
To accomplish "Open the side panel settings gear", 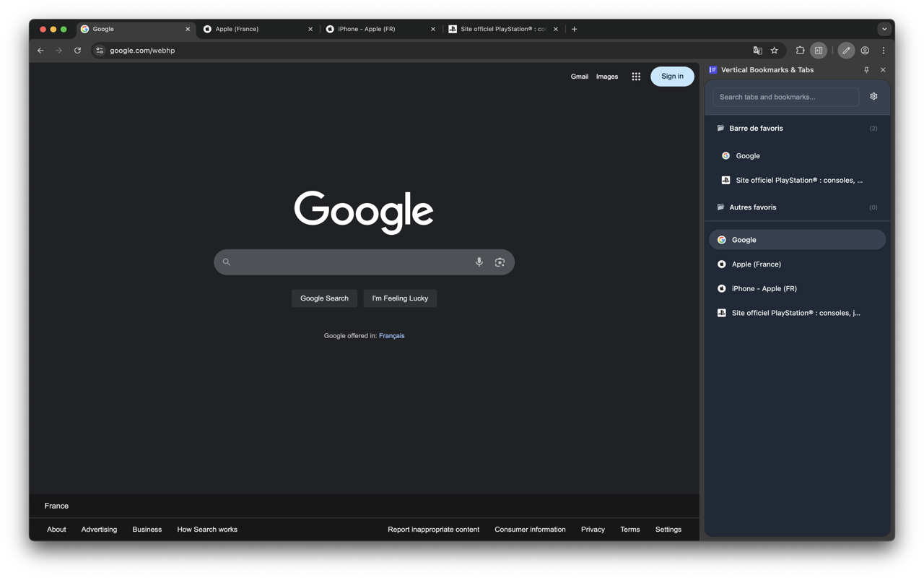I will click(873, 97).
